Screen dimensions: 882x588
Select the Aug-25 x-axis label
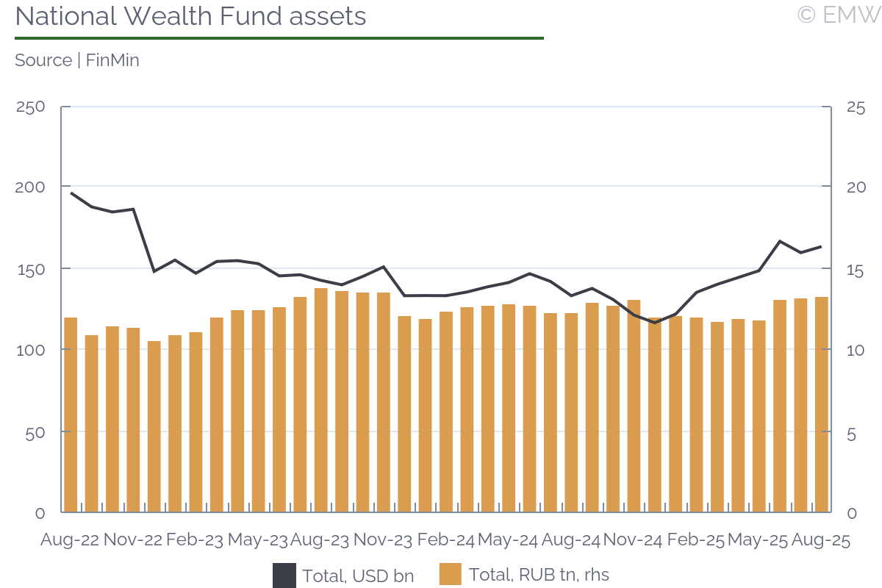pos(820,540)
